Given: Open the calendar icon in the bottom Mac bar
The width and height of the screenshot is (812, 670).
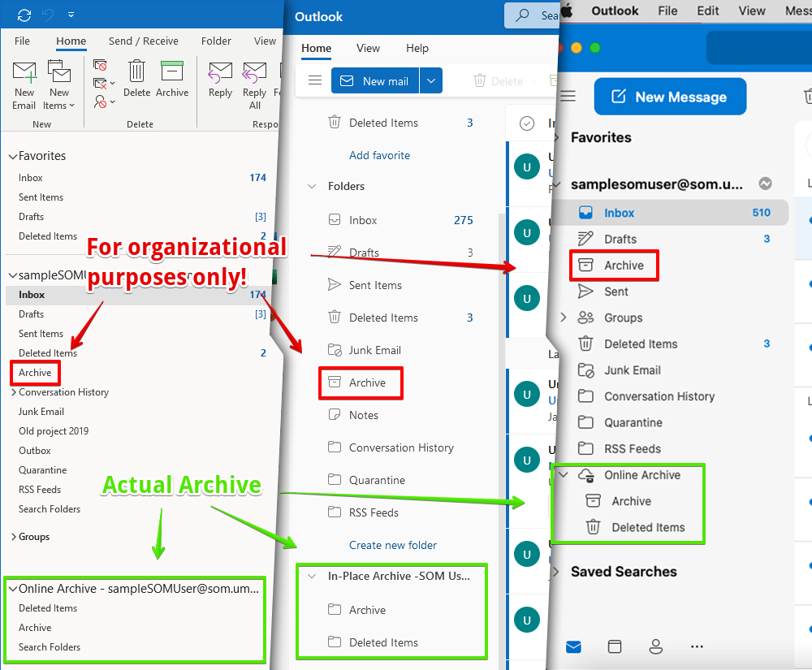Looking at the screenshot, I should tap(615, 646).
